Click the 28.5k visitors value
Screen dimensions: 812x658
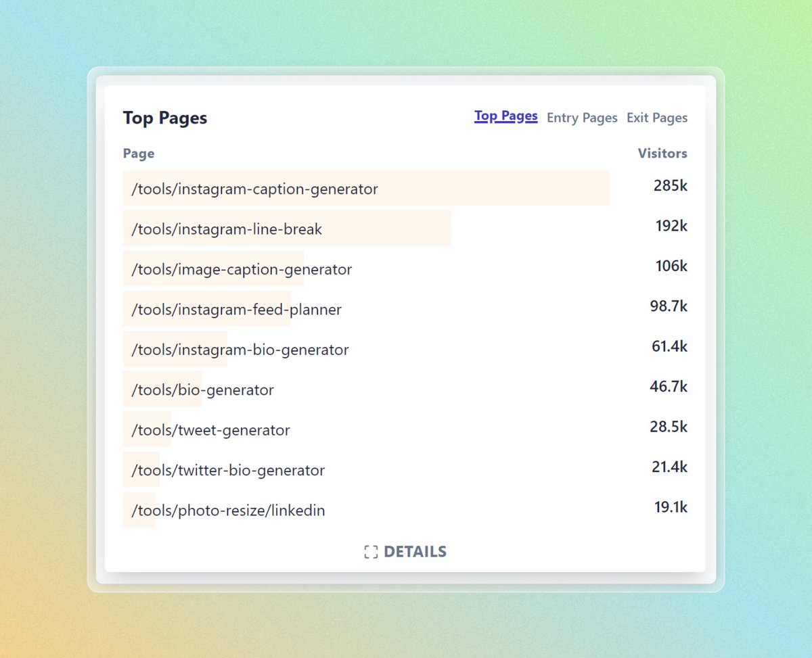(x=669, y=427)
